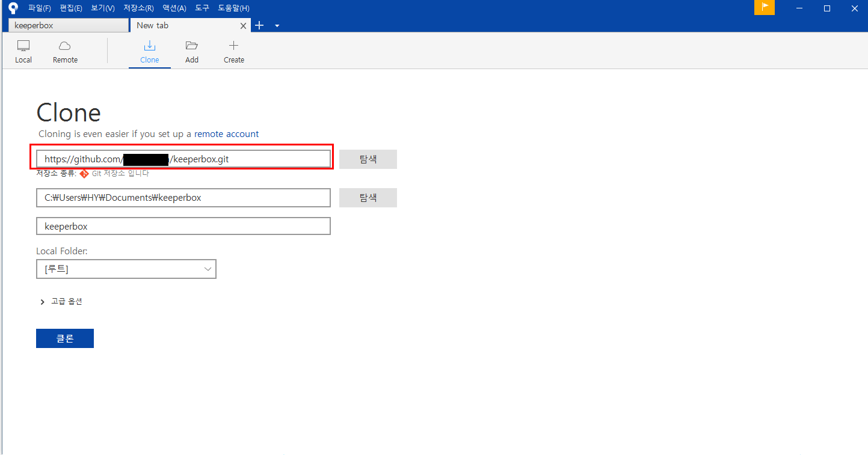The height and width of the screenshot is (455, 868).
Task: Maximize the Sourcetree window
Action: pyautogui.click(x=827, y=8)
